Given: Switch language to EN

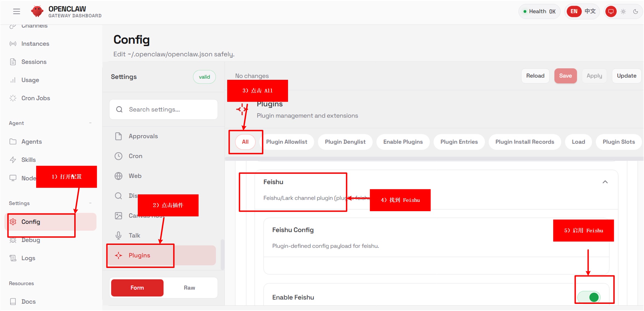Looking at the screenshot, I should [574, 12].
